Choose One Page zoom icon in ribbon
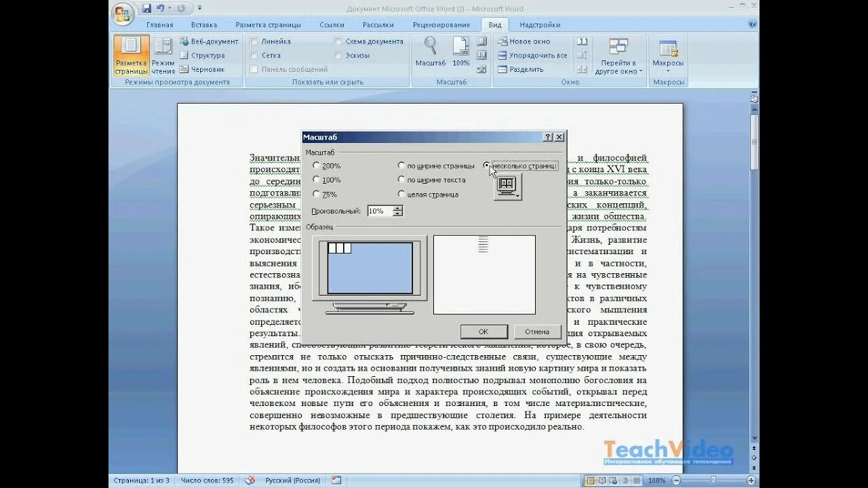This screenshot has height=488, width=868. point(481,41)
